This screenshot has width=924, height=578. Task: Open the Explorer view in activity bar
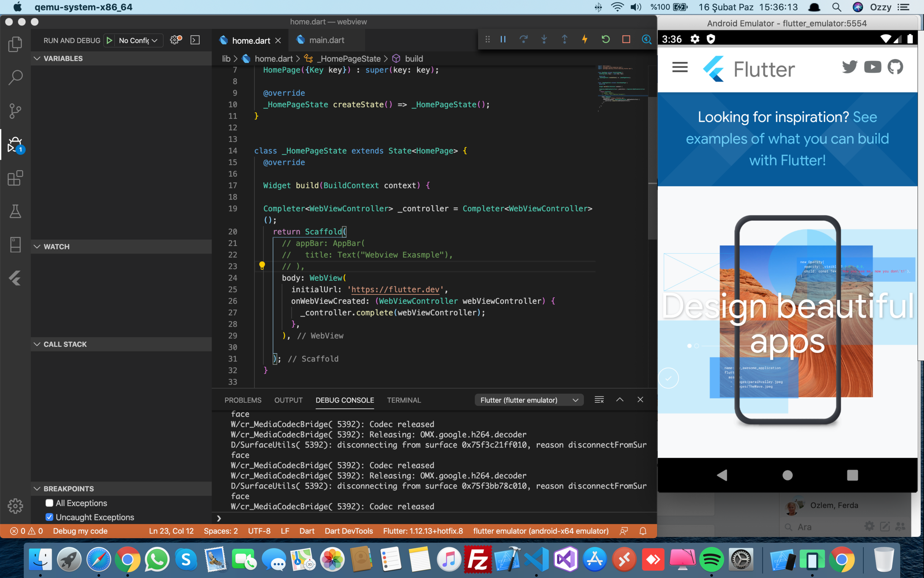pos(15,44)
